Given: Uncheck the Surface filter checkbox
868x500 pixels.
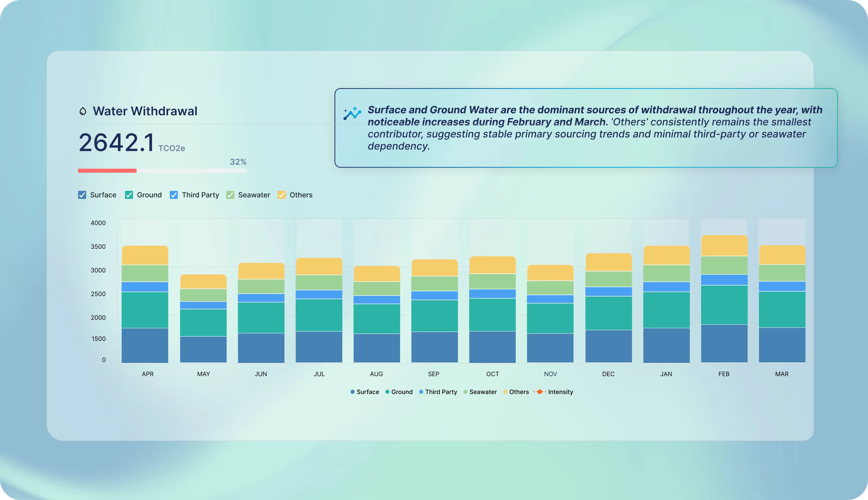Looking at the screenshot, I should [82, 195].
